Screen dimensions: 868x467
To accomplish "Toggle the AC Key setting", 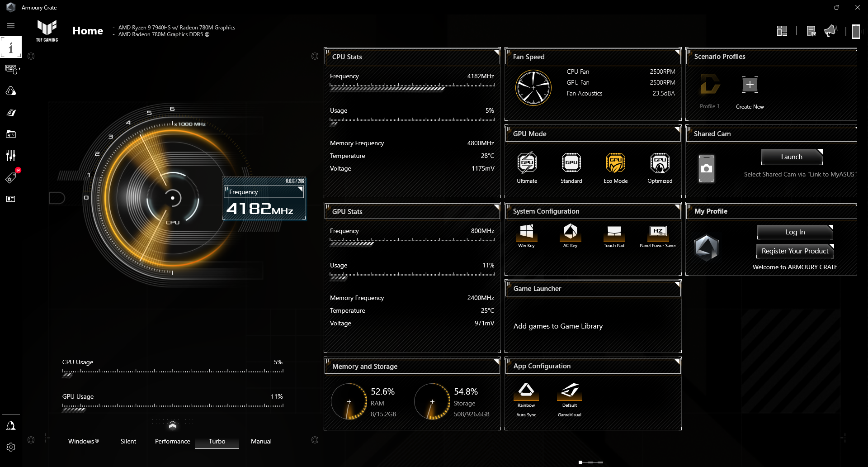I will coord(570,236).
